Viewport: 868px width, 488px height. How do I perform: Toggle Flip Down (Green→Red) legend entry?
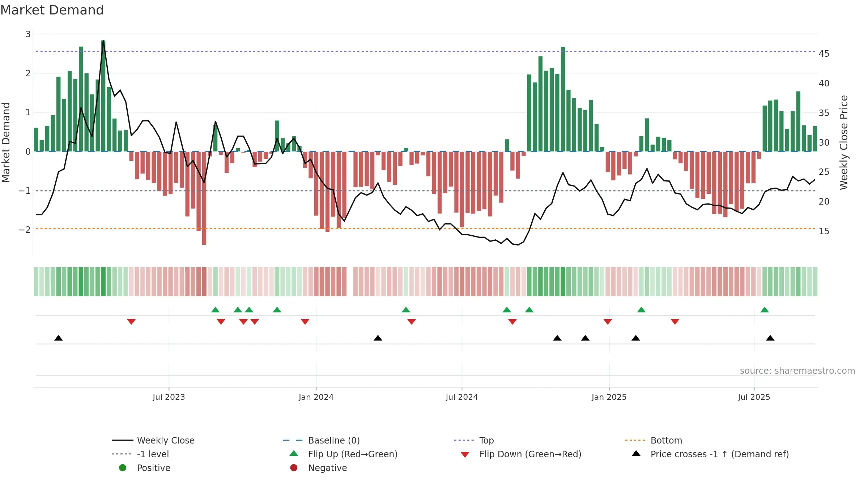(x=521, y=454)
